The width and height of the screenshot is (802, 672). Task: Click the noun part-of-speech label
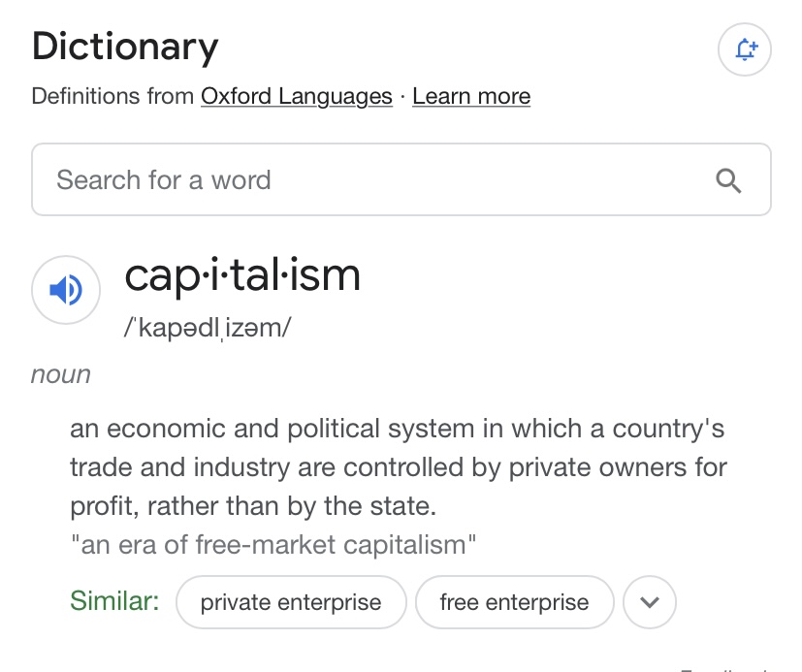coord(61,375)
